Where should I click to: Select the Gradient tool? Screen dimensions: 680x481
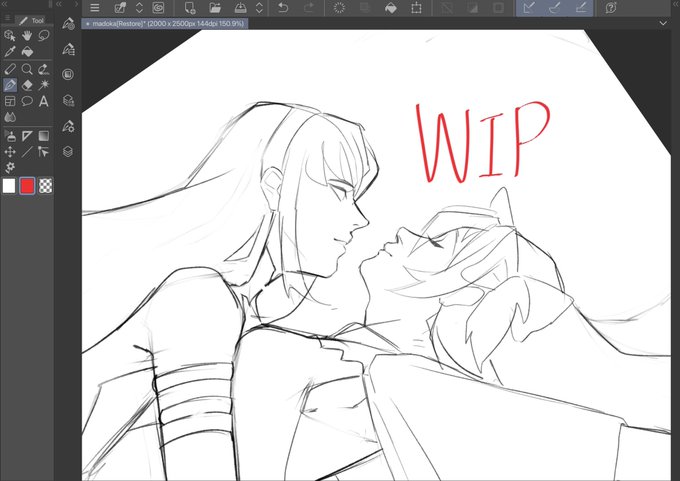pos(43,136)
